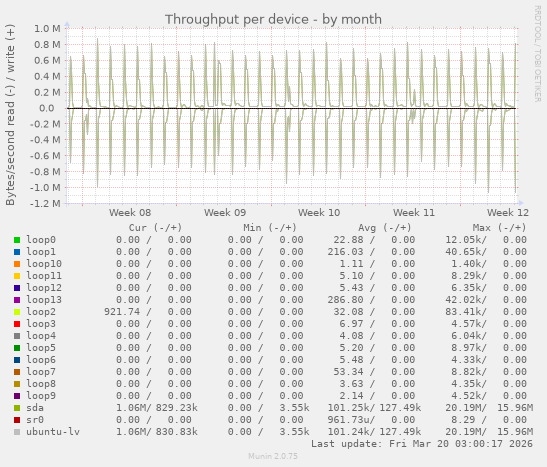Click the loop11 yellow color swatch
Image resolution: width=547 pixels, height=467 pixels.
point(17,276)
